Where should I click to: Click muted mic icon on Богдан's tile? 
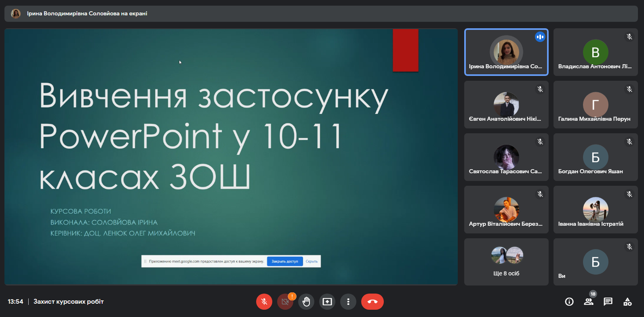[x=629, y=142]
